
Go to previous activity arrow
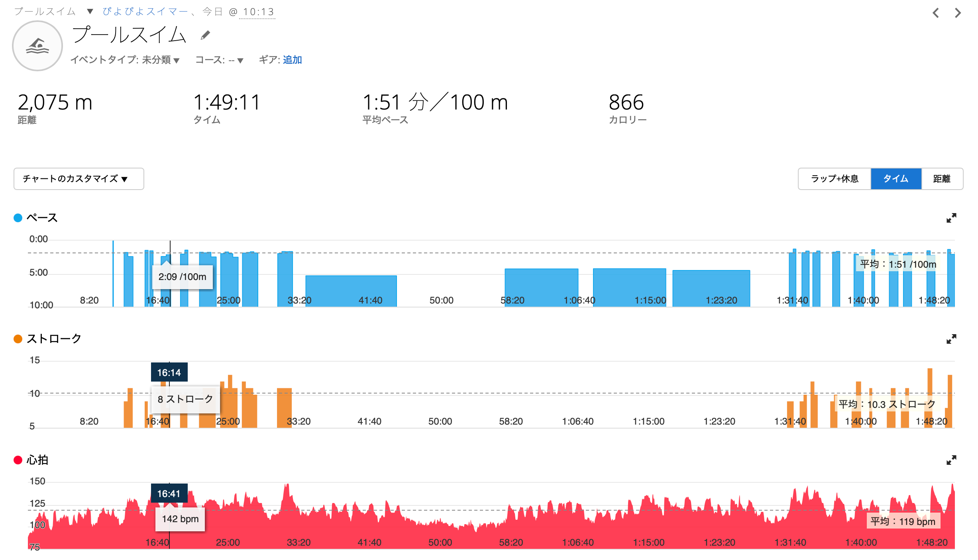[936, 13]
